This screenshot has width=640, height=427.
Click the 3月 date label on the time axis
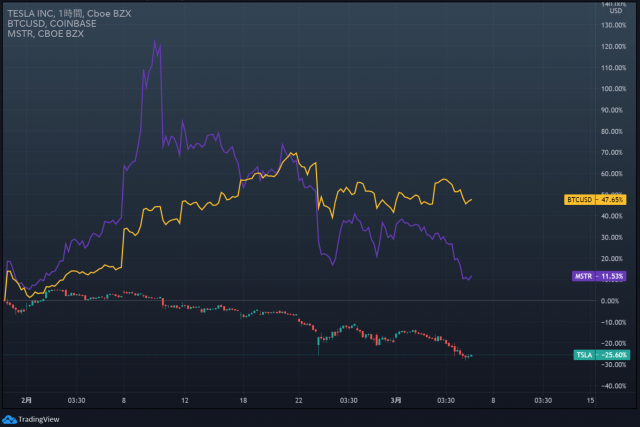pyautogui.click(x=396, y=400)
